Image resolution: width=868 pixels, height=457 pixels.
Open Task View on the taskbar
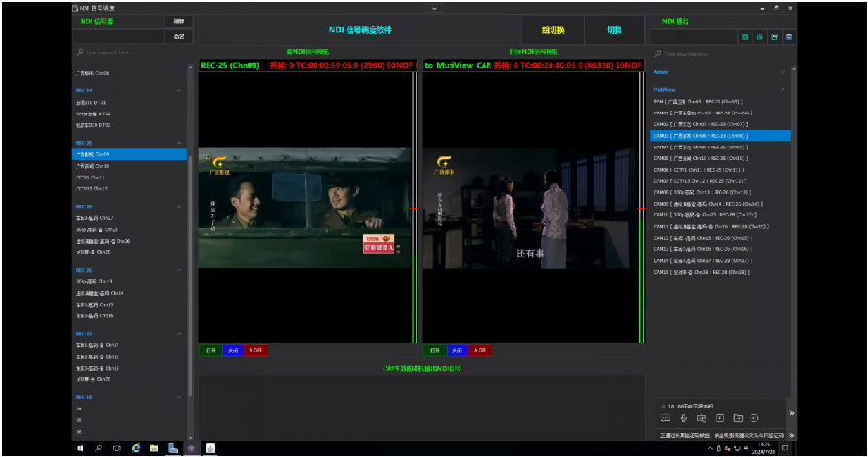click(117, 448)
